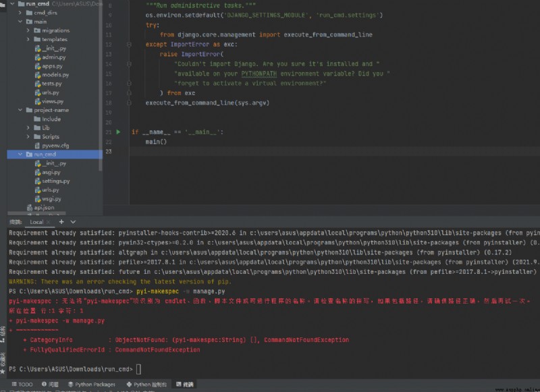Click the project tree vertical scrollbar
This screenshot has height=392, width=540.
tap(101, 86)
